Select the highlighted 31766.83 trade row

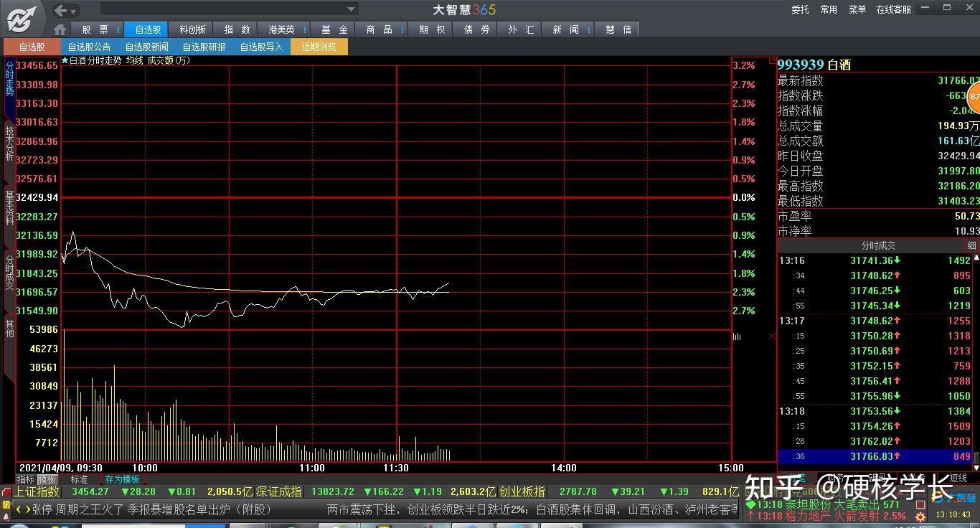pyautogui.click(x=874, y=456)
